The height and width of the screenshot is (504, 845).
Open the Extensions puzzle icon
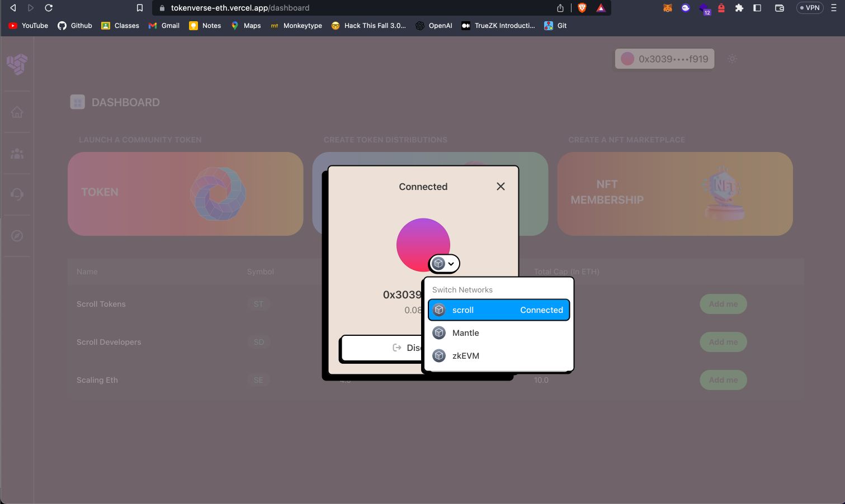coord(739,8)
